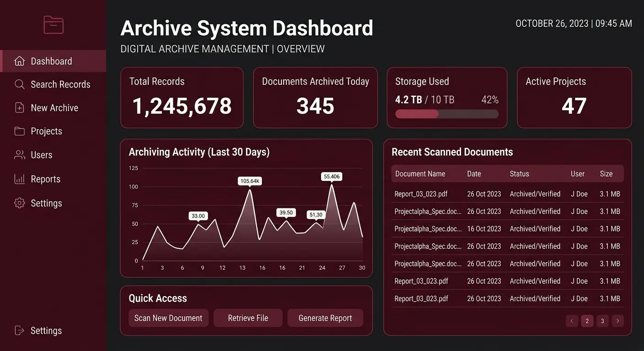Click the Generate Report button
The width and height of the screenshot is (644, 351).
point(325,318)
